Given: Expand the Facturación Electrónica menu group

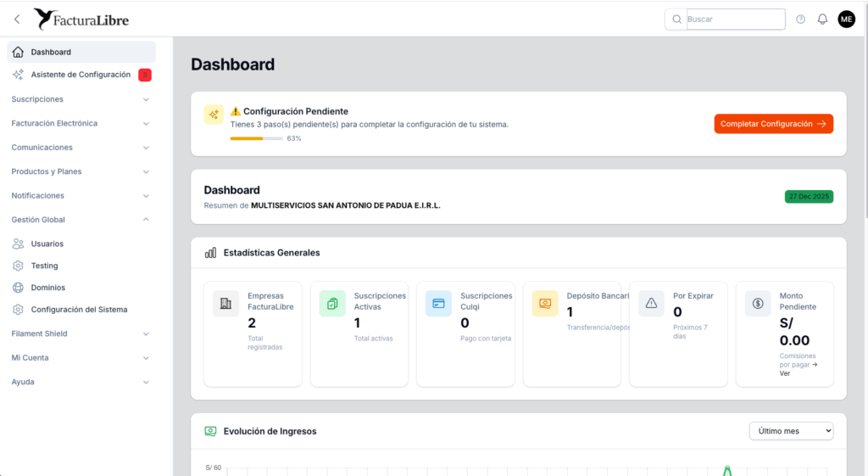Looking at the screenshot, I should pyautogui.click(x=81, y=123).
